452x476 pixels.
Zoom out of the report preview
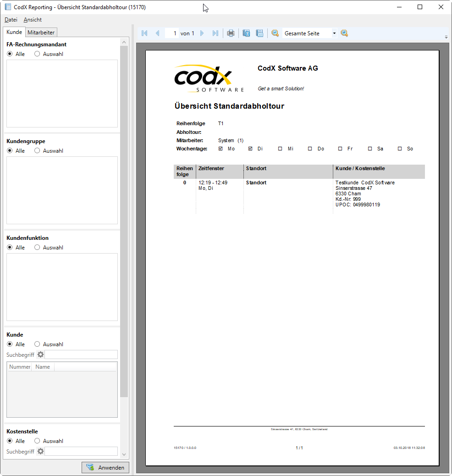(276, 33)
